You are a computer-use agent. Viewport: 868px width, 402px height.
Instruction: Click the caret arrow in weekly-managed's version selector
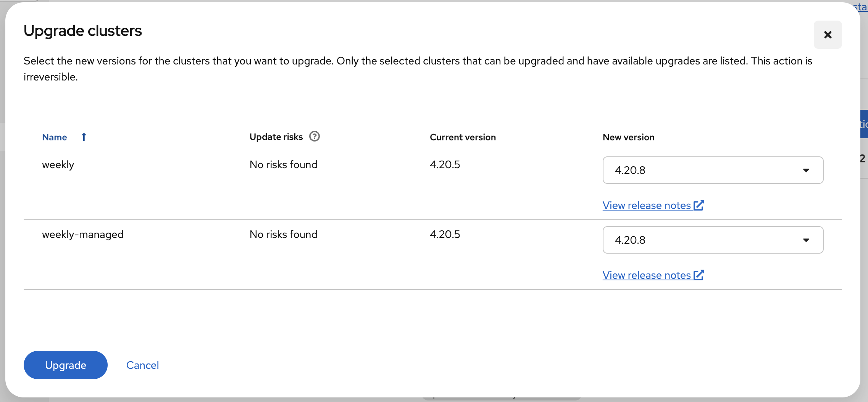coord(806,240)
